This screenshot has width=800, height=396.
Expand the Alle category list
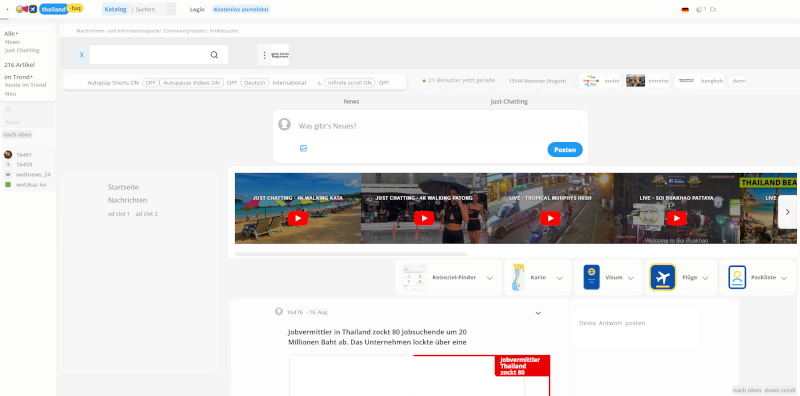(11, 34)
